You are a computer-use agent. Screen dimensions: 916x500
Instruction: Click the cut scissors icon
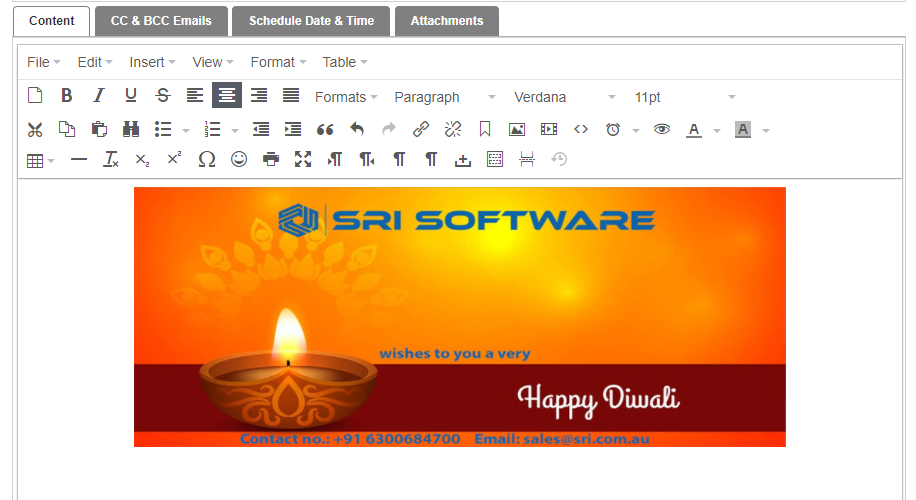click(x=35, y=129)
